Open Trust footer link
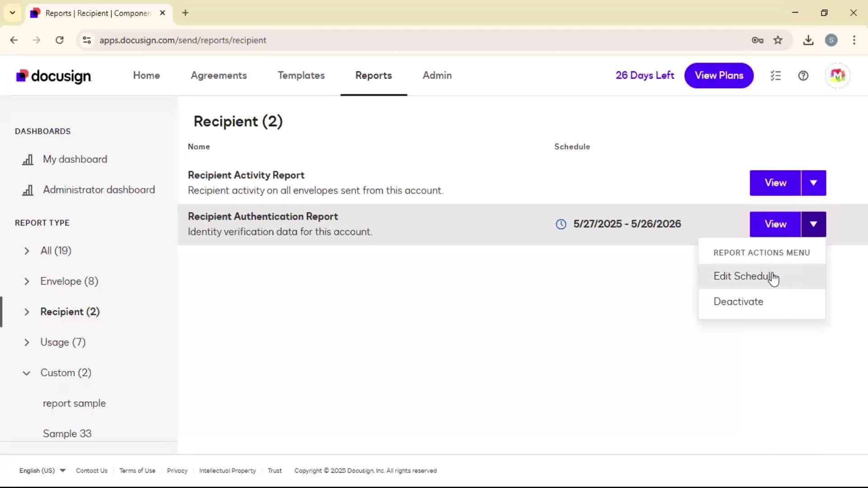This screenshot has height=488, width=868. pos(275,470)
